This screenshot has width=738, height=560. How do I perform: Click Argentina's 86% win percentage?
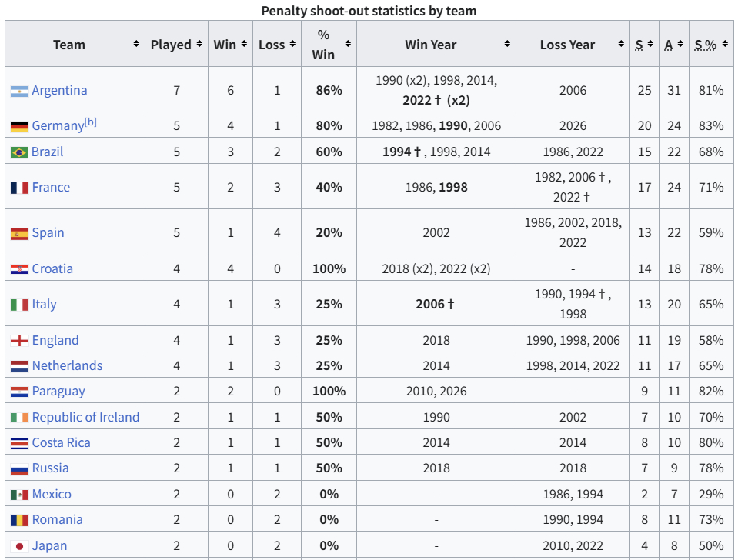pyautogui.click(x=329, y=90)
